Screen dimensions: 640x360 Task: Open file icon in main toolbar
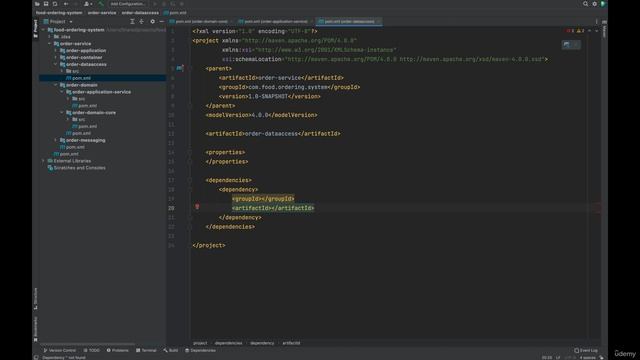(x=37, y=4)
